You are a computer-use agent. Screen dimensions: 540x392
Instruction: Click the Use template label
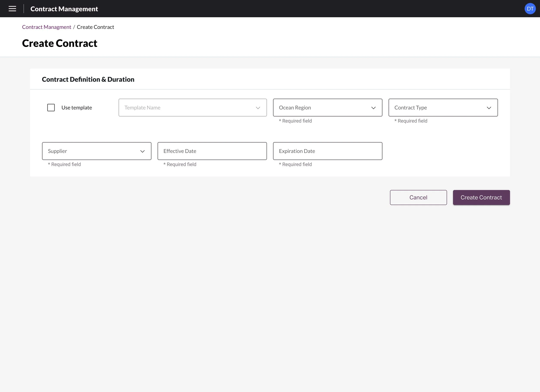[x=77, y=107]
